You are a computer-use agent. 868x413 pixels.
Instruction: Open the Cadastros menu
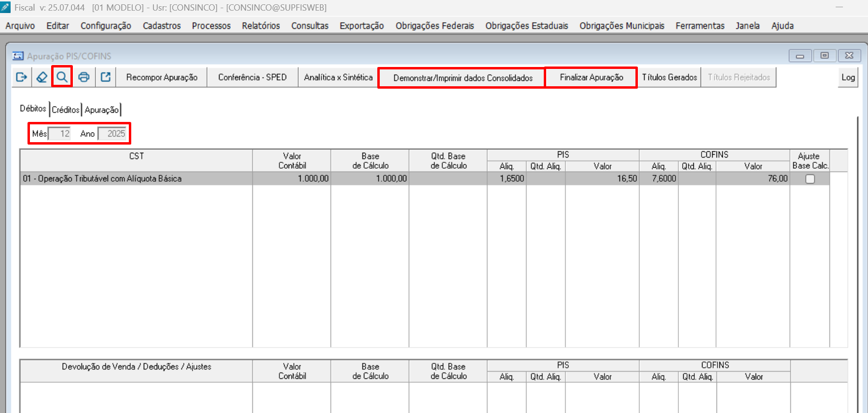[x=162, y=26]
